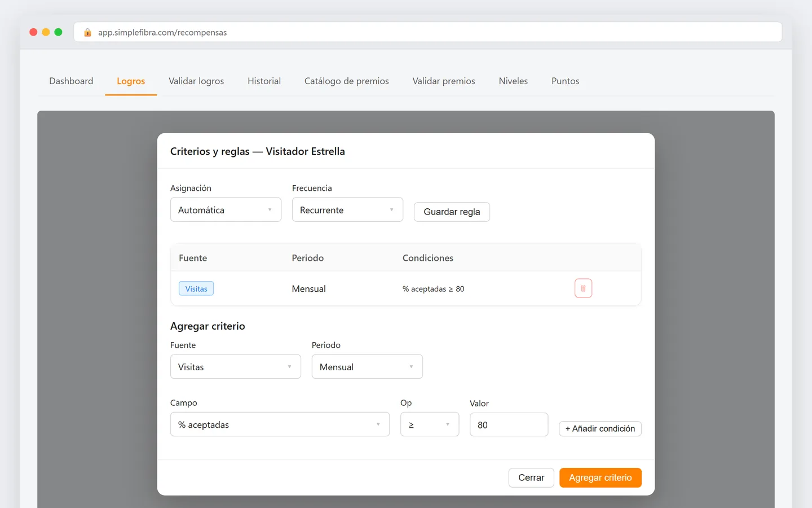This screenshot has height=508, width=812.
Task: Open the Campo dropdown
Action: (280, 424)
